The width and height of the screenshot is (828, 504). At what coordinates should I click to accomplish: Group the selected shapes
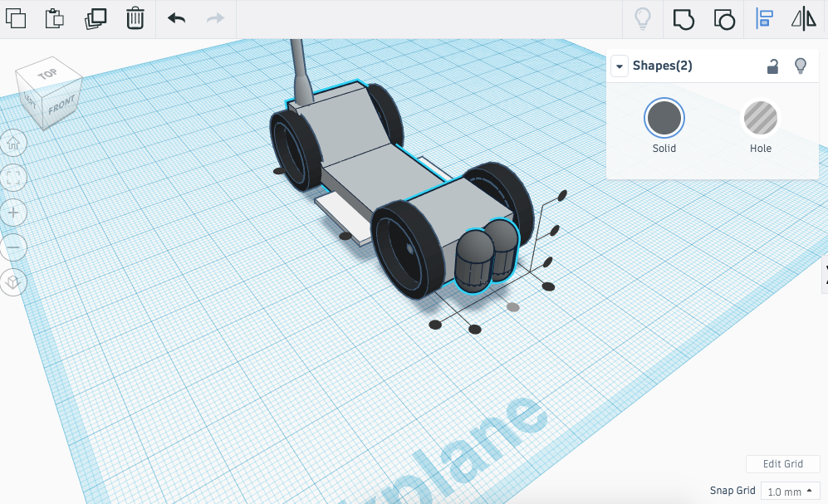[x=683, y=20]
